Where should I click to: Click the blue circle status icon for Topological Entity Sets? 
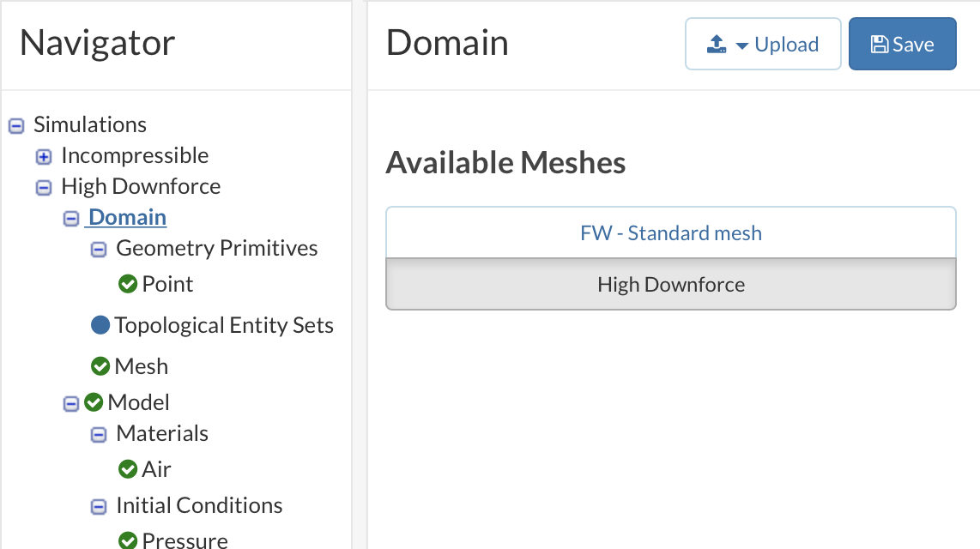tap(100, 325)
